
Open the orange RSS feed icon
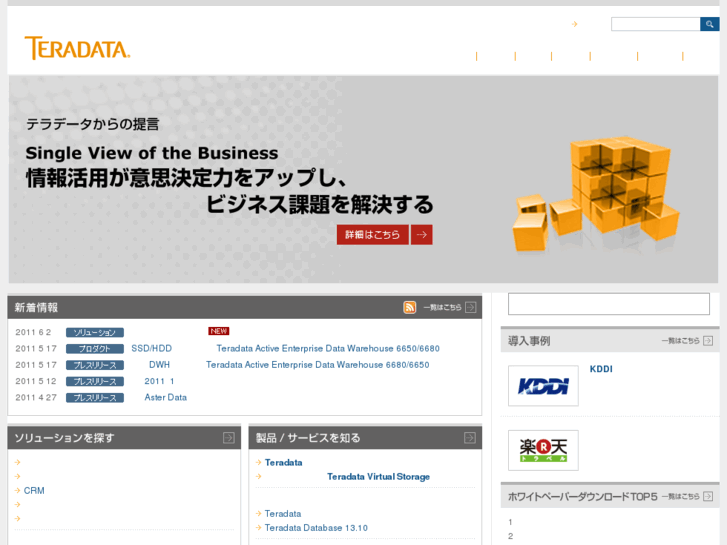[409, 307]
